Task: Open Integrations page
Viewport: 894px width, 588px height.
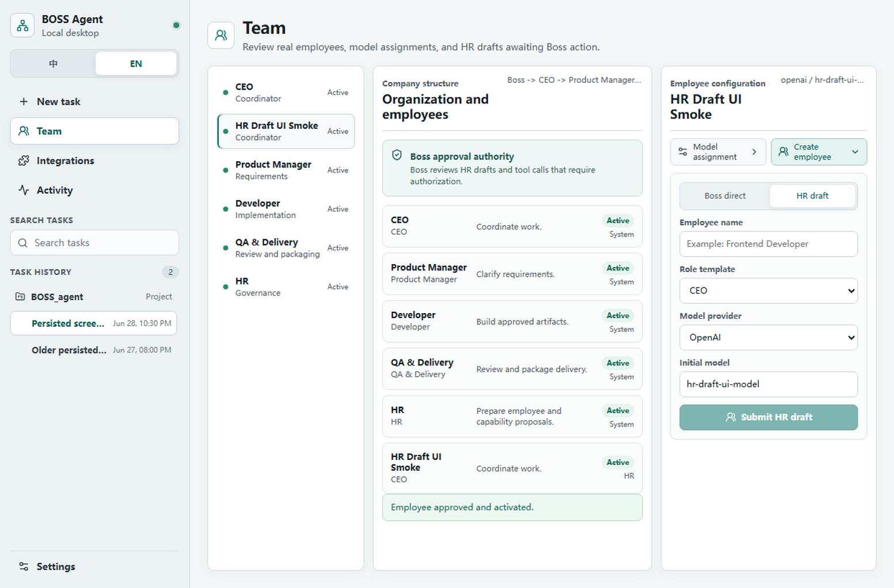Action: coord(94,161)
